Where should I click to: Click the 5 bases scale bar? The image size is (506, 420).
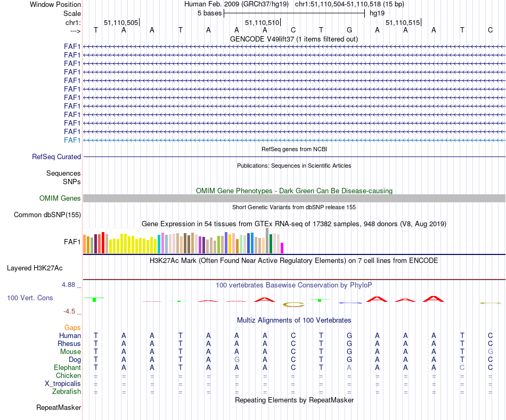click(x=294, y=13)
